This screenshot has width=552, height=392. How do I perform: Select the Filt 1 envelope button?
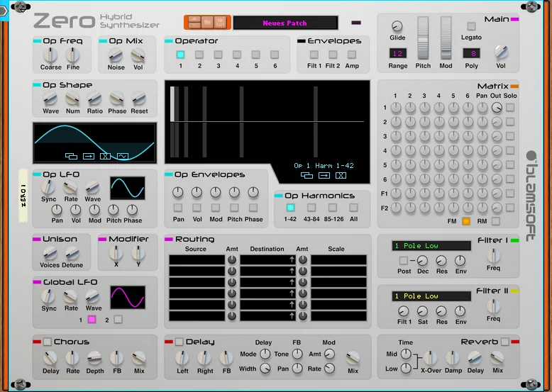[314, 55]
